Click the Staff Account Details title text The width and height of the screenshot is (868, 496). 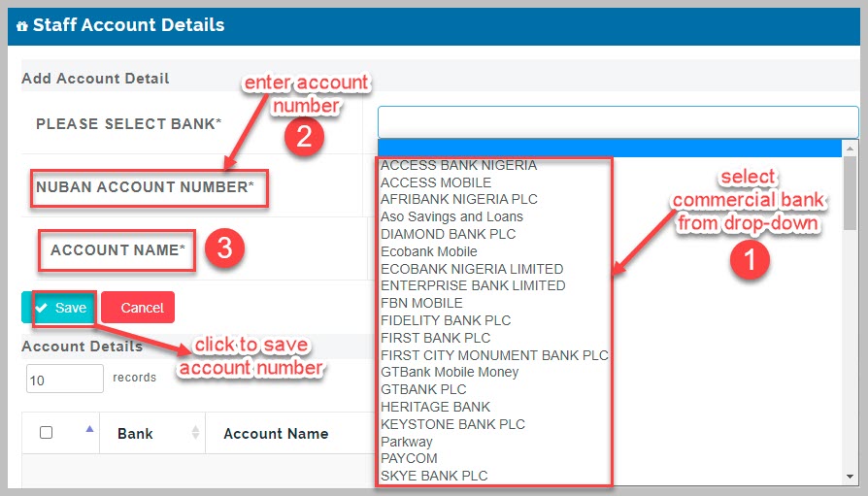128,25
